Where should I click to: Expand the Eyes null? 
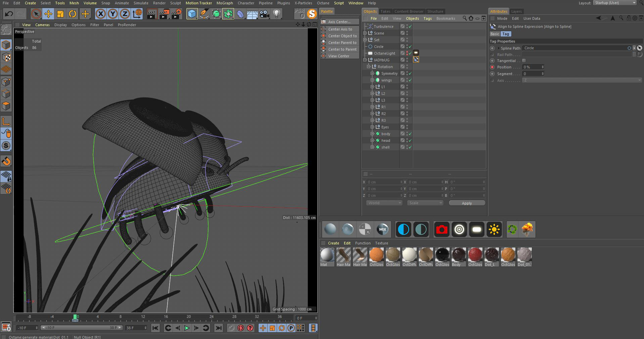(x=372, y=127)
